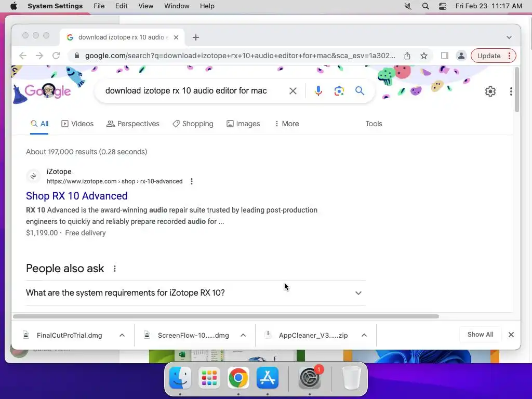Image resolution: width=532 pixels, height=399 pixels.
Task: Open Control Center in menu bar
Action: pyautogui.click(x=443, y=6)
